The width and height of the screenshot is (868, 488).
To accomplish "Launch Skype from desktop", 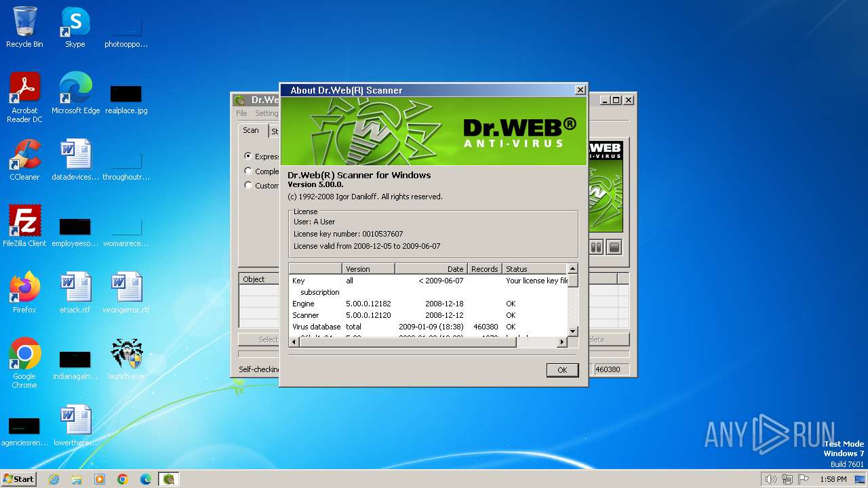I will (75, 27).
